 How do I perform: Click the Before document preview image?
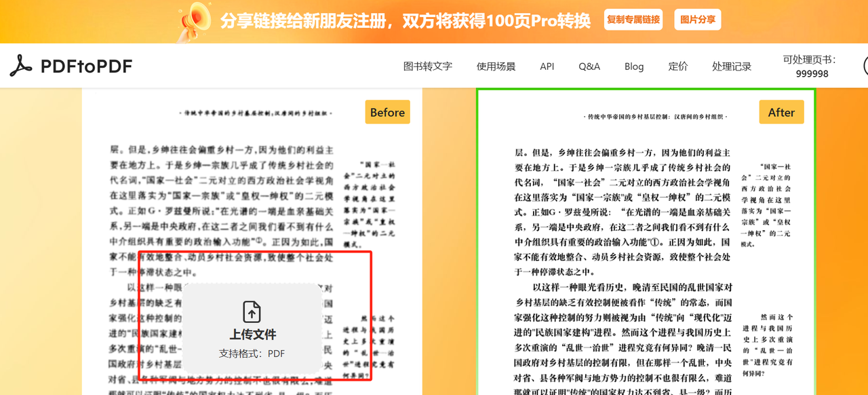tap(252, 242)
